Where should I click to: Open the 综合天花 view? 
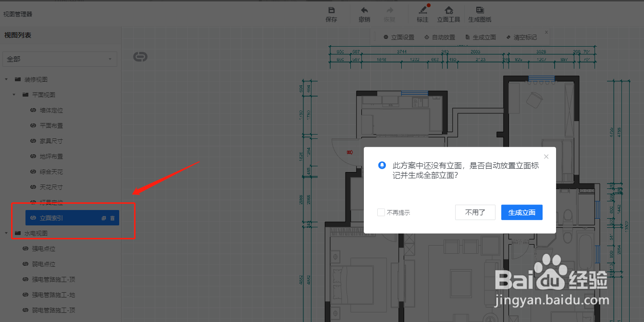click(51, 172)
